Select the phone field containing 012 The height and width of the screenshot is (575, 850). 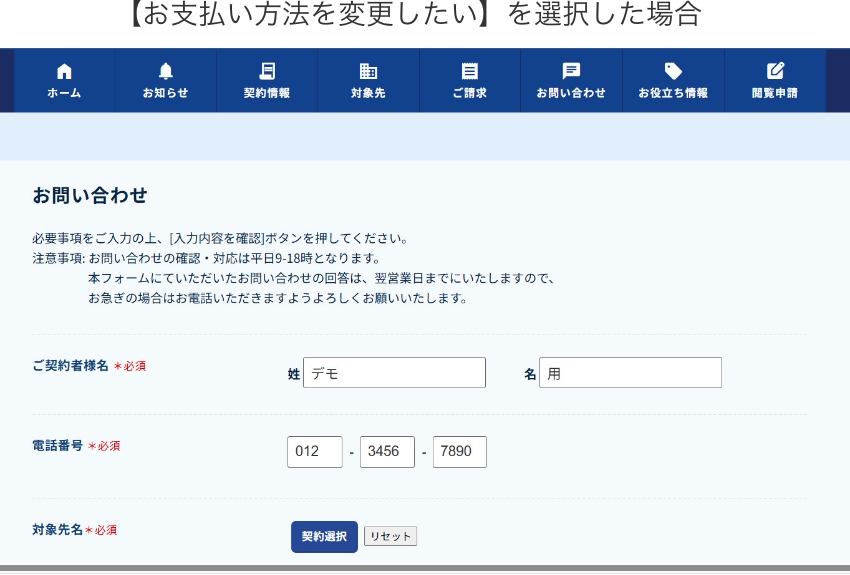(315, 451)
